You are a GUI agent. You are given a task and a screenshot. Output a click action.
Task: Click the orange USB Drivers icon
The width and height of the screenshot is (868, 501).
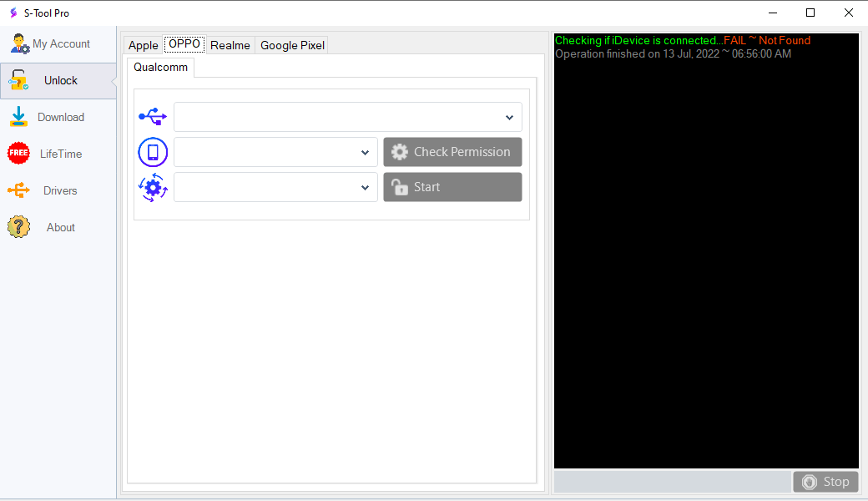(x=18, y=191)
